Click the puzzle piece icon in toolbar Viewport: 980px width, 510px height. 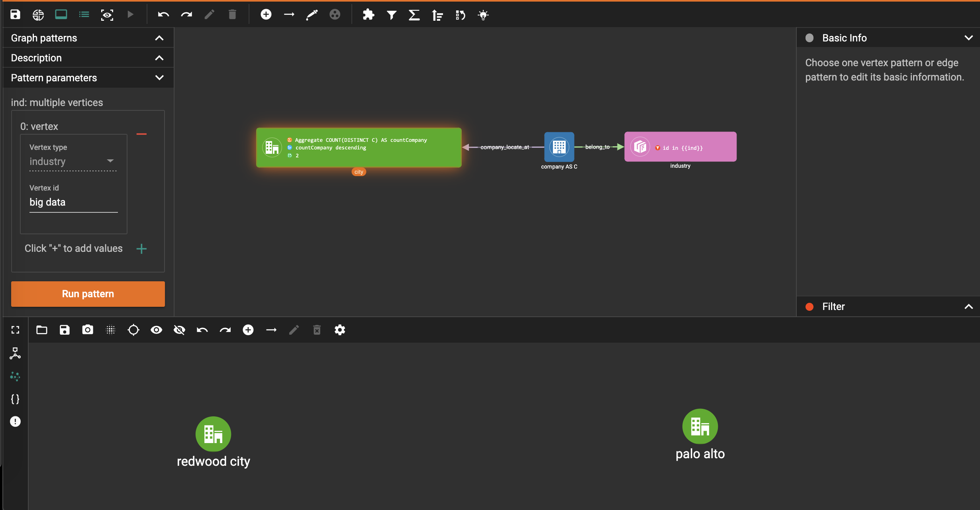[x=368, y=15]
